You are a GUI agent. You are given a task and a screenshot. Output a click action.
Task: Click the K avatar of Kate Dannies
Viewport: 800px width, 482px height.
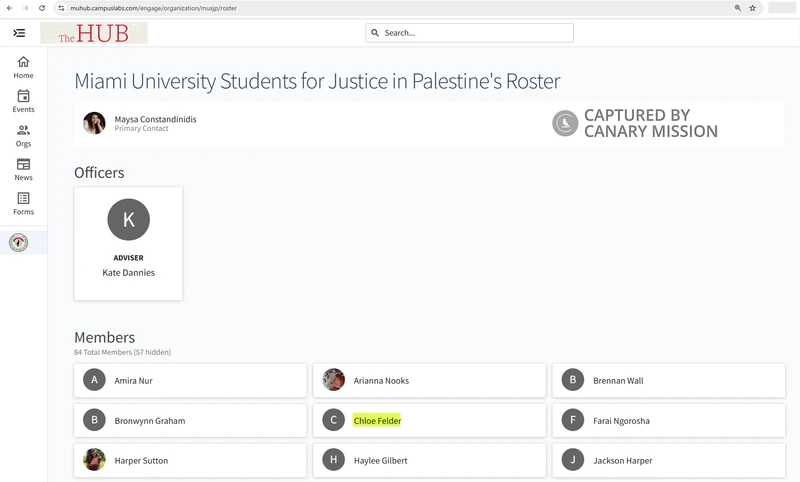point(129,219)
